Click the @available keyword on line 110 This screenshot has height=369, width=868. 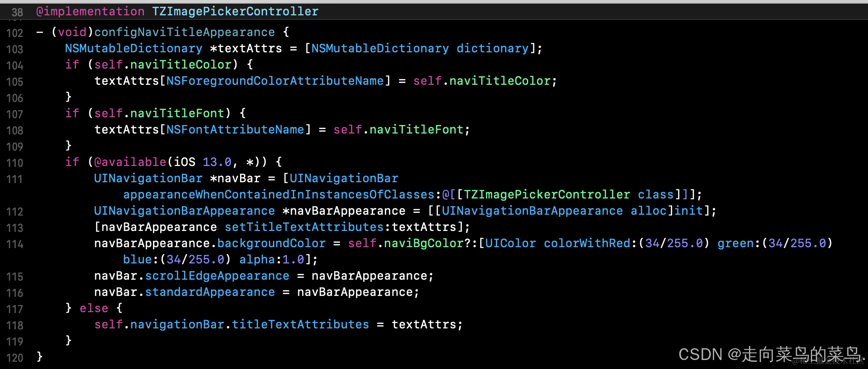tap(130, 162)
